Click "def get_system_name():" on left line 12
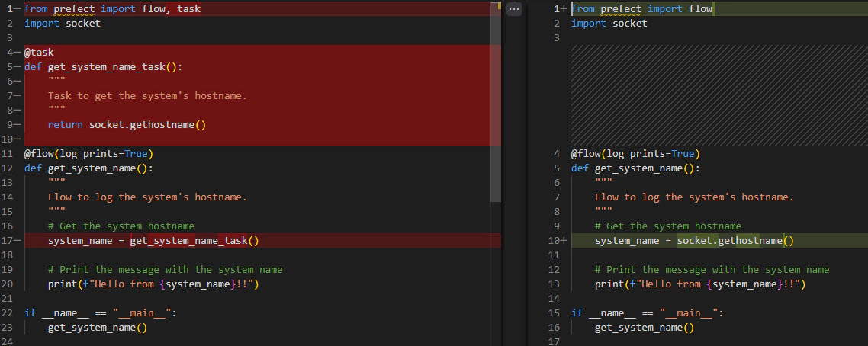This screenshot has height=346, width=868. pyautogui.click(x=88, y=168)
